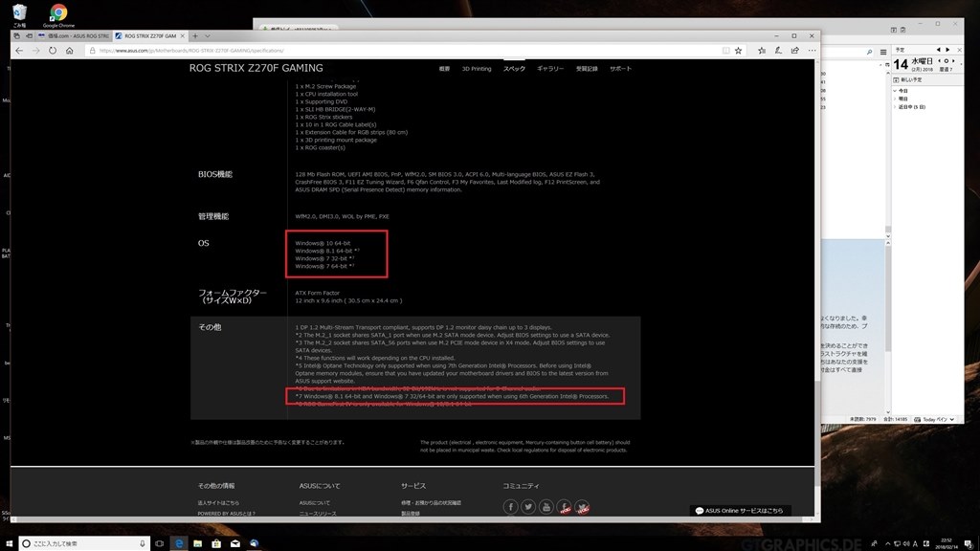Screen dimensions: 980x551
Task: Expand the 近日中 (5 日) group
Action: [x=895, y=107]
